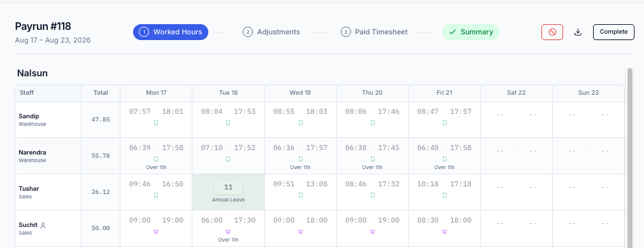Click the Complete button
644x248 pixels.
[613, 32]
